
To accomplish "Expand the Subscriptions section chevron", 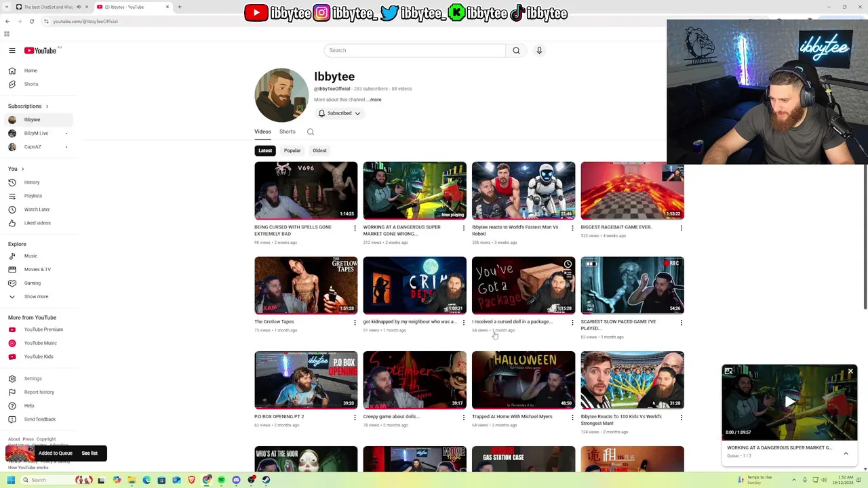I will click(x=47, y=106).
